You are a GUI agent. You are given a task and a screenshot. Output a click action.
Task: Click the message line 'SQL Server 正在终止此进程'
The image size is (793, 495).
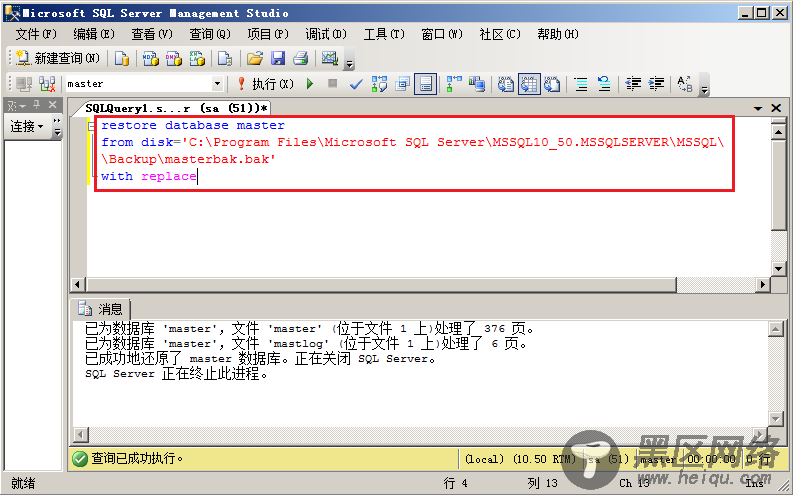176,374
